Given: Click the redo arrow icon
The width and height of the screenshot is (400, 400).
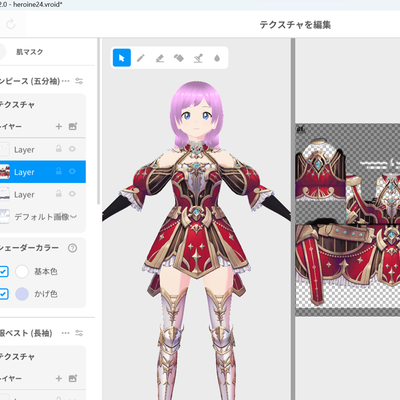Looking at the screenshot, I should [11, 24].
